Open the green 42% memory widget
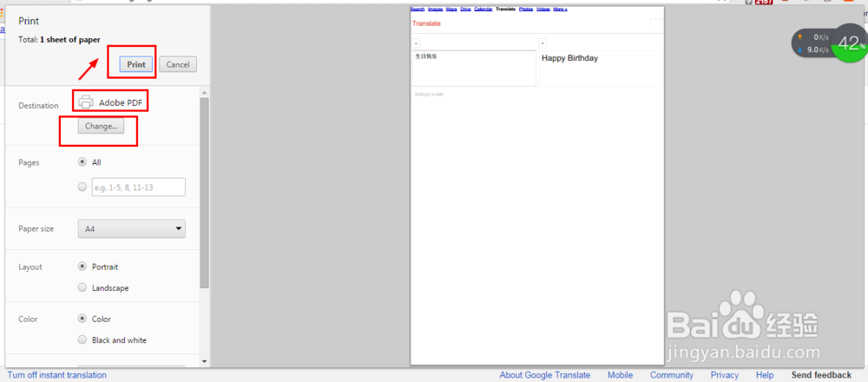The image size is (868, 382). [x=851, y=43]
